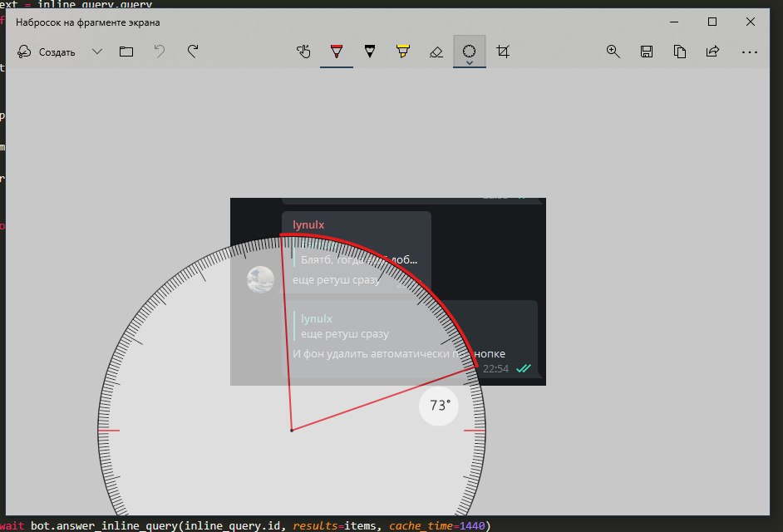Open the zoom control
This screenshot has width=783, height=532.
point(613,52)
